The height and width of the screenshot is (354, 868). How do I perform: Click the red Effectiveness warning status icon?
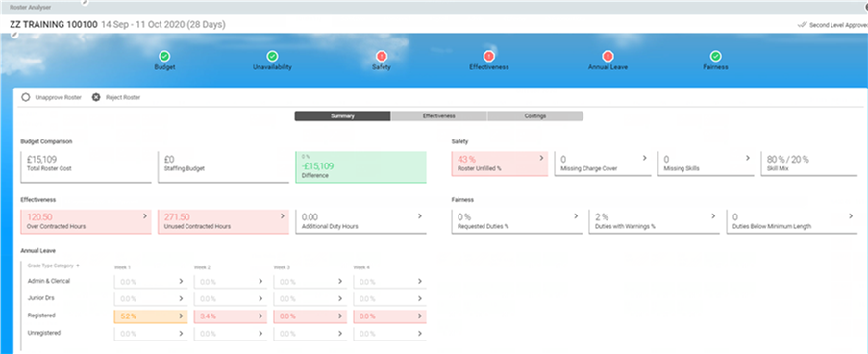[x=489, y=56]
